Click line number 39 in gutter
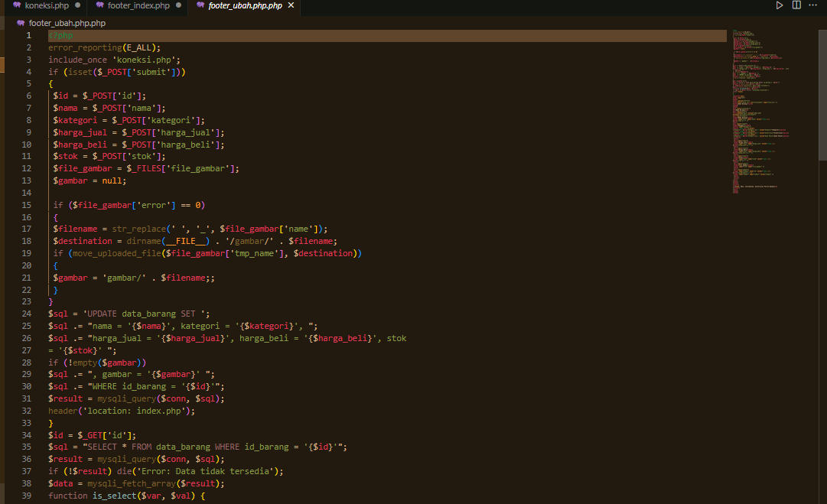Screen dimensions: 827x504 pyautogui.click(x=26, y=496)
